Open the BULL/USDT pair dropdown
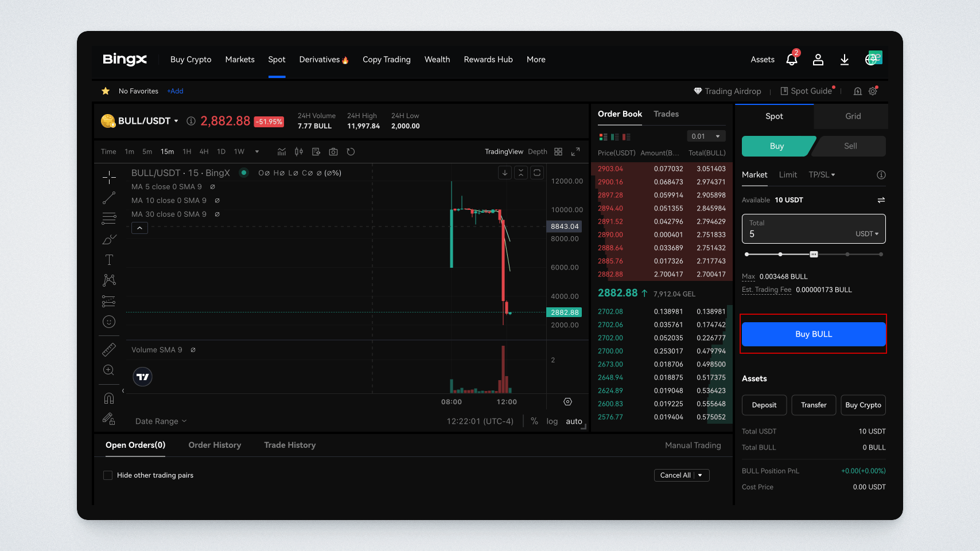 click(176, 121)
